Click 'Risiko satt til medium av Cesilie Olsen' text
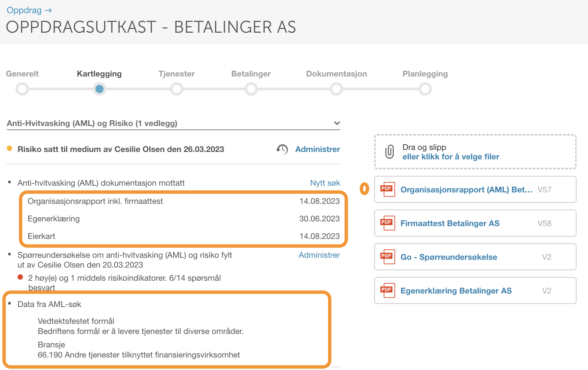 tap(121, 149)
